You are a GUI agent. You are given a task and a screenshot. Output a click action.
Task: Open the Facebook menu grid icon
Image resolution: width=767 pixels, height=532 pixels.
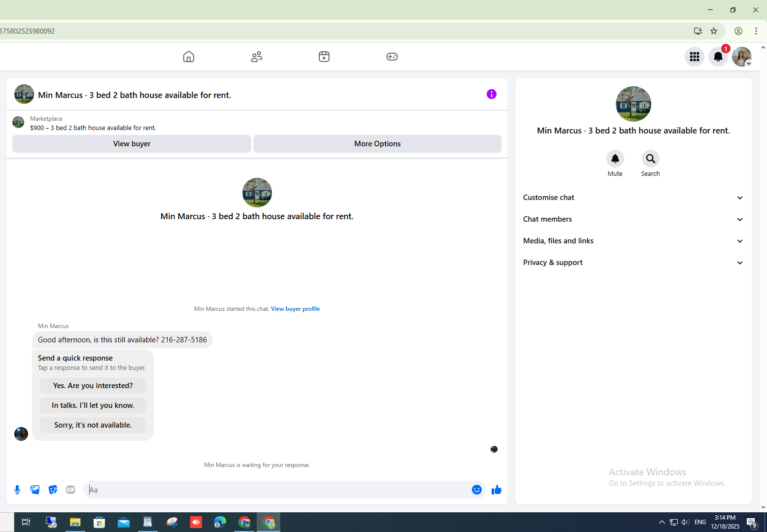tap(695, 57)
